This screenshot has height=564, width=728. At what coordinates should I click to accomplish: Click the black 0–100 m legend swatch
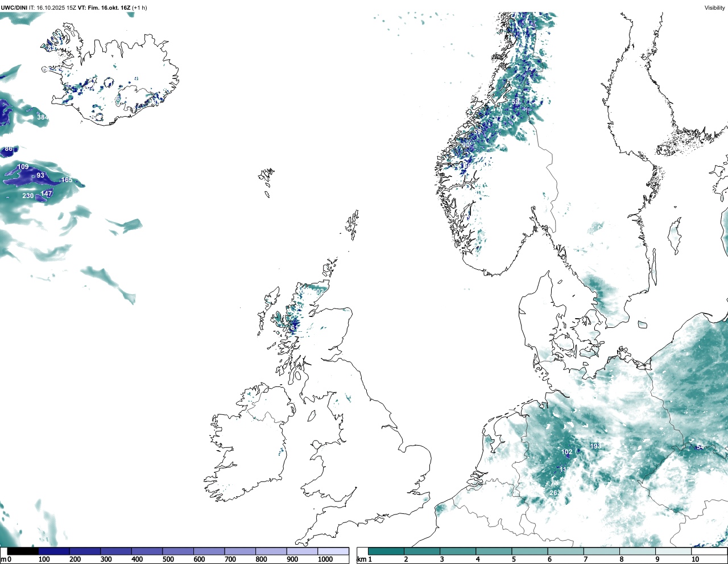(23, 551)
